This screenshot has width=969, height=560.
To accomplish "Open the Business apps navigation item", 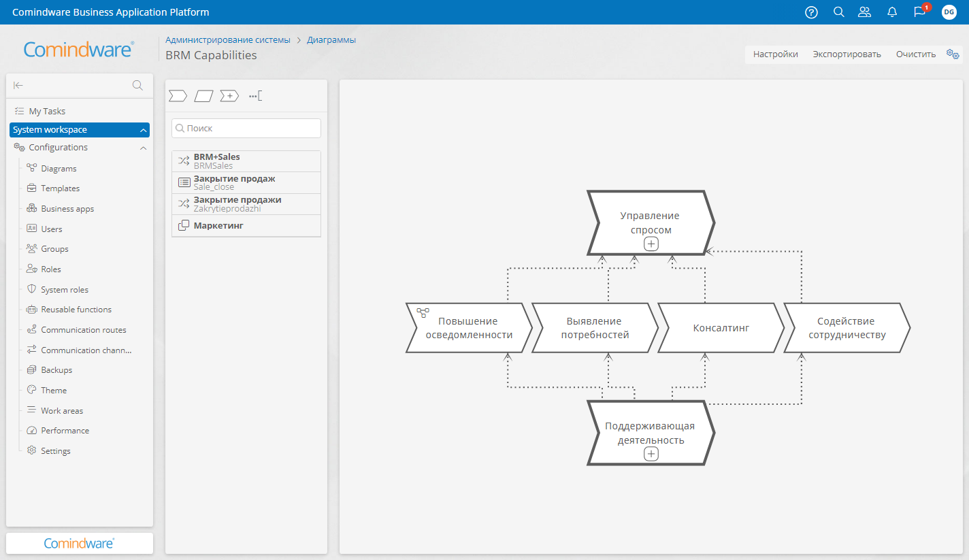I will pos(67,209).
